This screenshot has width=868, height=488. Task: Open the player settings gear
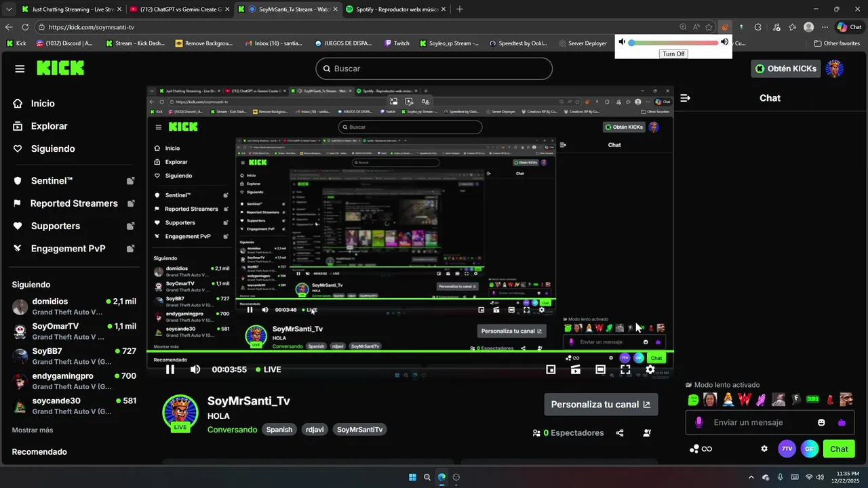[x=650, y=369]
